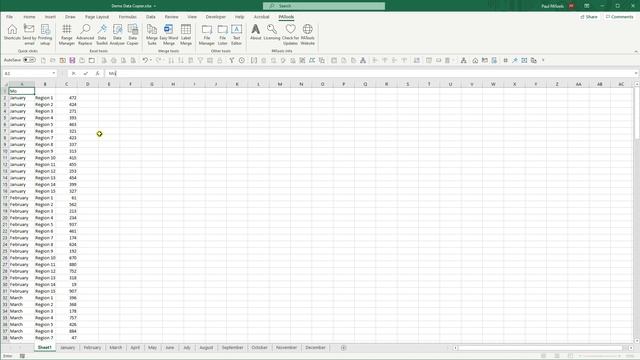The height and width of the screenshot is (360, 640).
Task: Open the Data Toolkit
Action: (102, 34)
